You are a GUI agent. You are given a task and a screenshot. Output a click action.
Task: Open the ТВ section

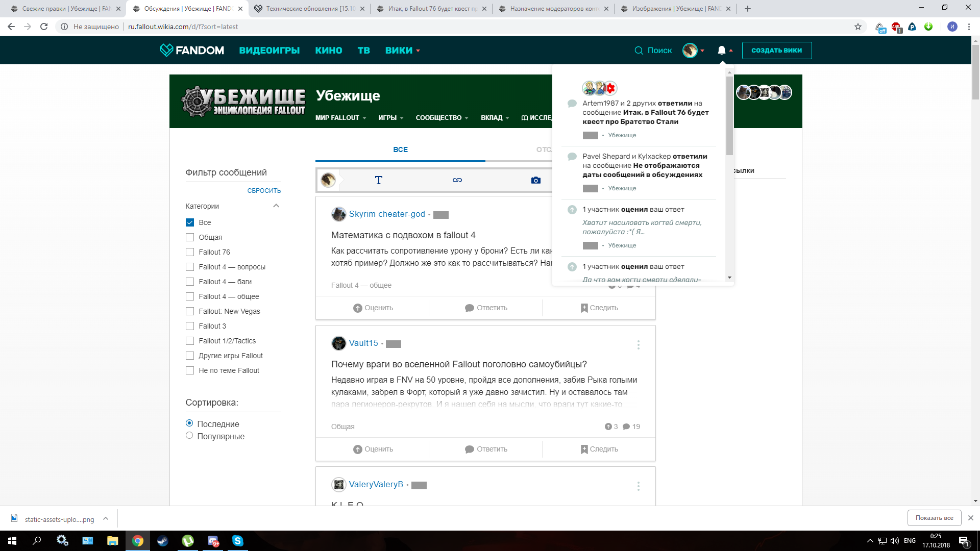[x=363, y=51]
